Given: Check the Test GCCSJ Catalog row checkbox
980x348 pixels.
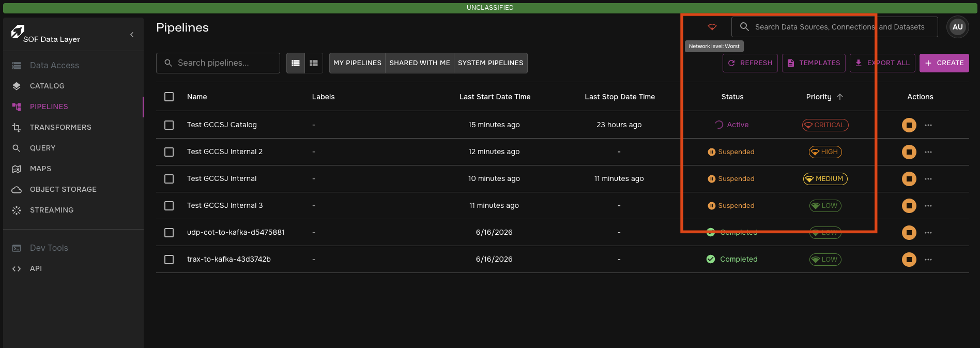Looking at the screenshot, I should 169,125.
